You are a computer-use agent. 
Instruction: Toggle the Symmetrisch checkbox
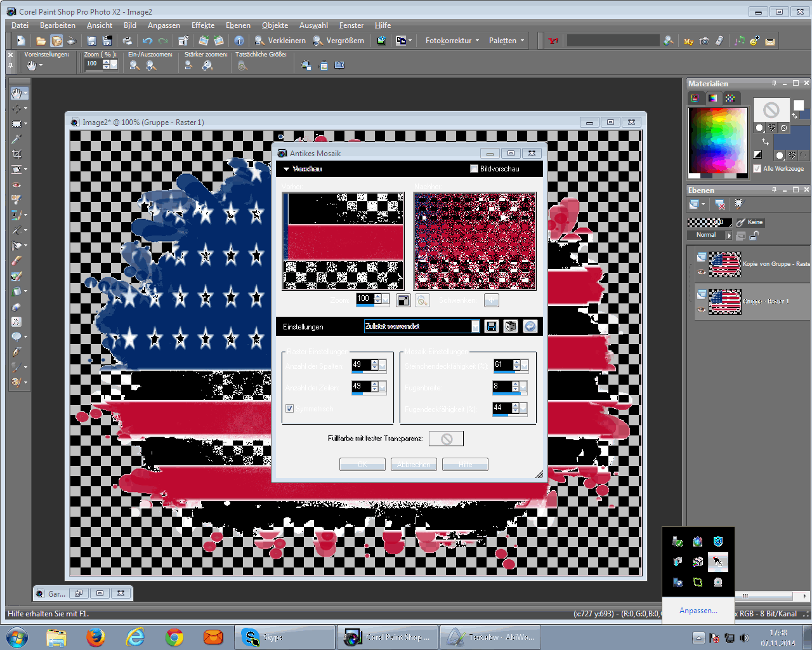[289, 409]
